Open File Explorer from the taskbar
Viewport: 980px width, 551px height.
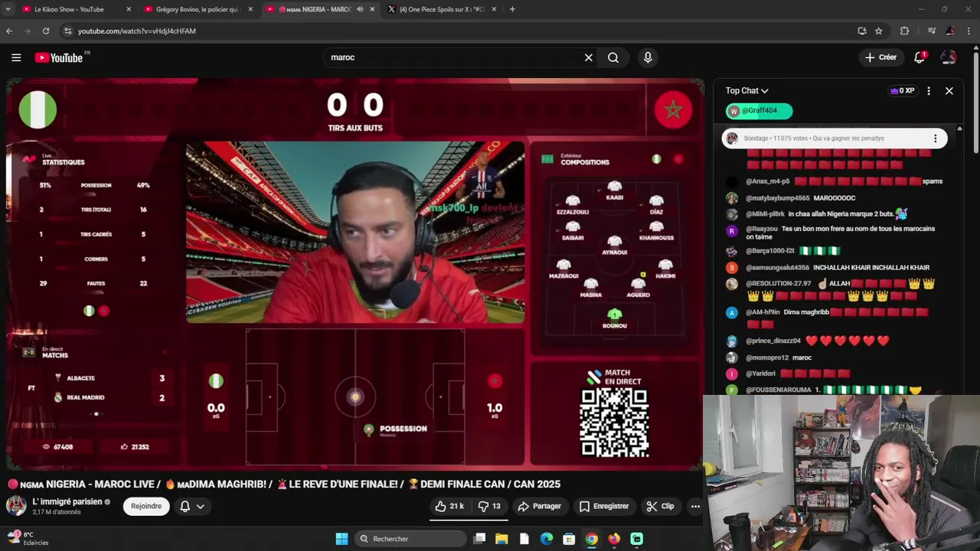pyautogui.click(x=501, y=539)
